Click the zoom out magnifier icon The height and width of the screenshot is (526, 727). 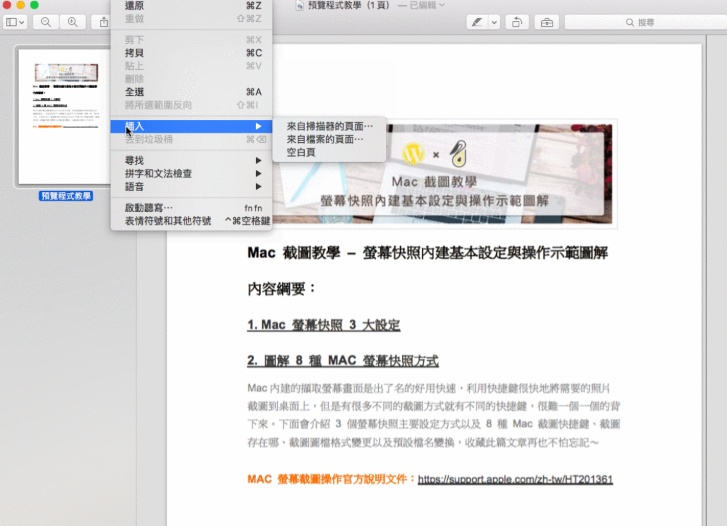(45, 22)
